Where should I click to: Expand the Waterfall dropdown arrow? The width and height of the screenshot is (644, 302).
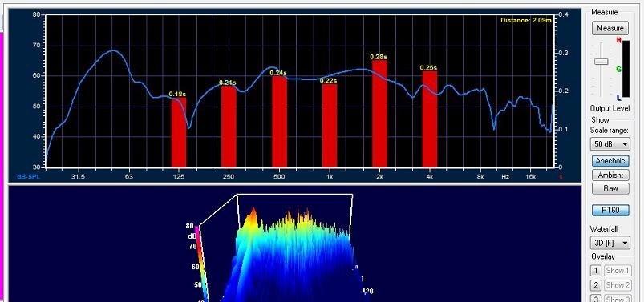click(625, 244)
